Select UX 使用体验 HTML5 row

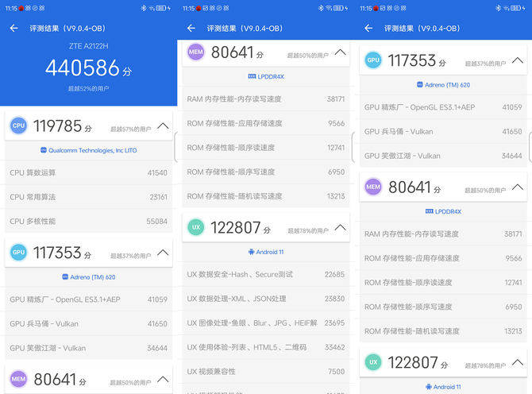pos(266,347)
